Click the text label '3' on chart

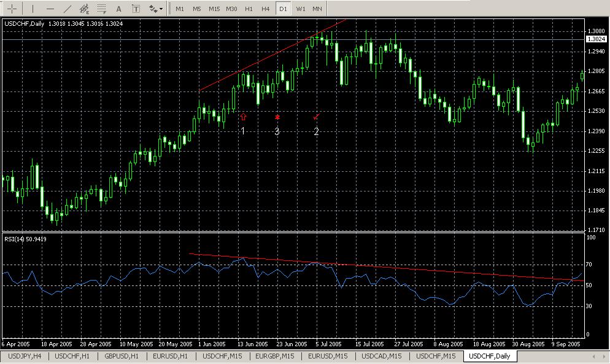[277, 131]
